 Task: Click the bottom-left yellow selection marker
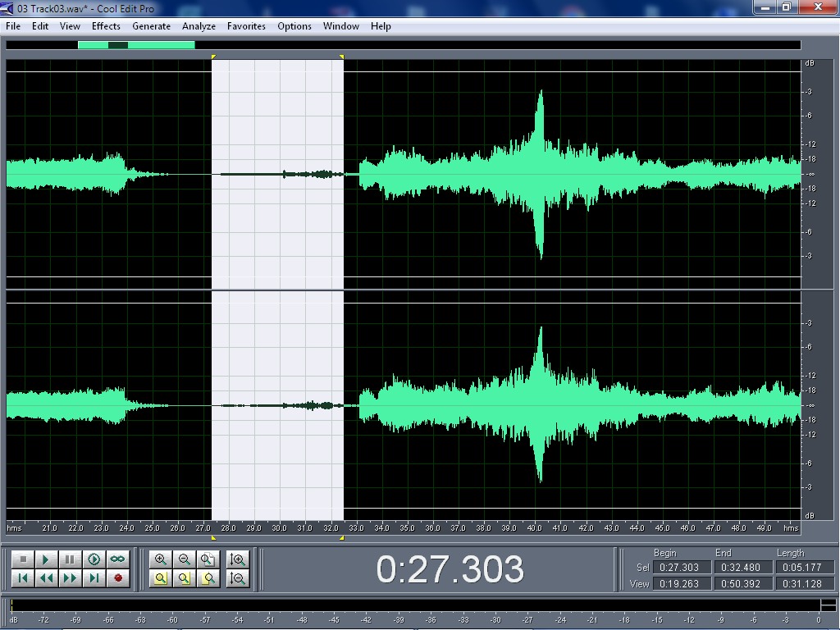213,537
